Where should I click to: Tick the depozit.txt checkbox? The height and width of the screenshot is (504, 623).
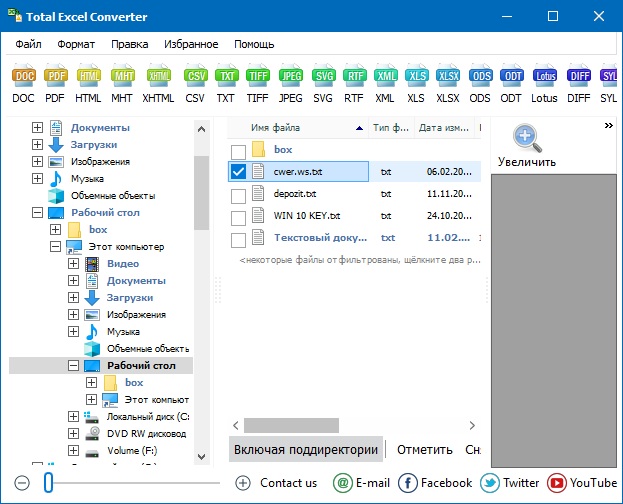tap(238, 194)
